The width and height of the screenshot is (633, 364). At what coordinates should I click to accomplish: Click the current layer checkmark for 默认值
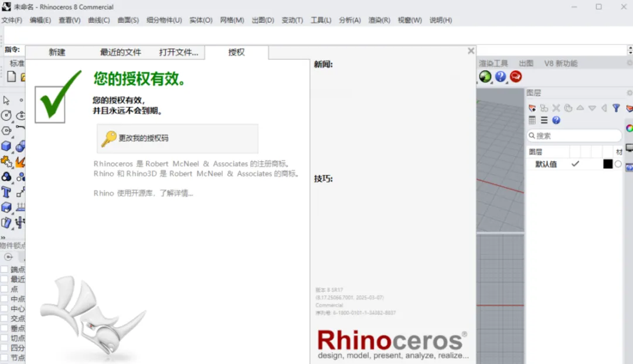pos(576,164)
